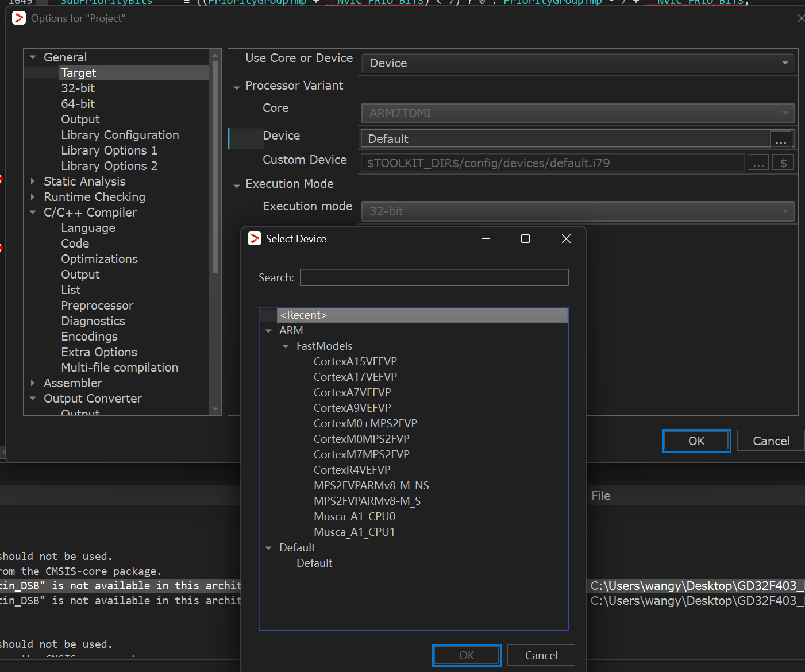
Task: Collapse the Execution Mode section
Action: pyautogui.click(x=237, y=186)
